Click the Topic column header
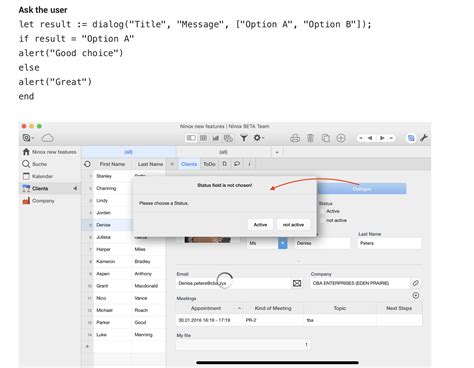 click(340, 308)
